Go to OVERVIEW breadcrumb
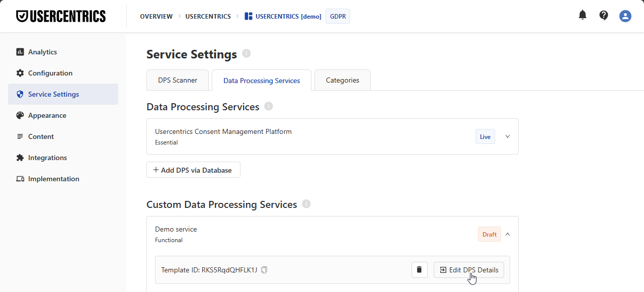The height and width of the screenshot is (292, 644). (x=156, y=17)
